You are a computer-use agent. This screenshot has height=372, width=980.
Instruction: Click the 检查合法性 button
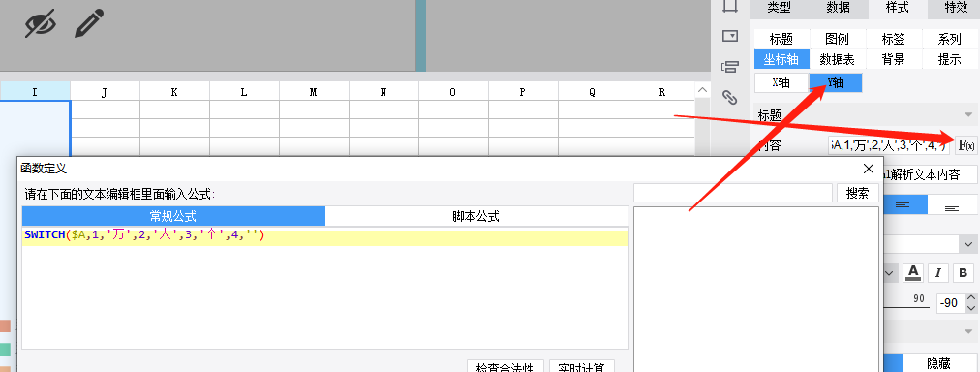[x=505, y=367]
